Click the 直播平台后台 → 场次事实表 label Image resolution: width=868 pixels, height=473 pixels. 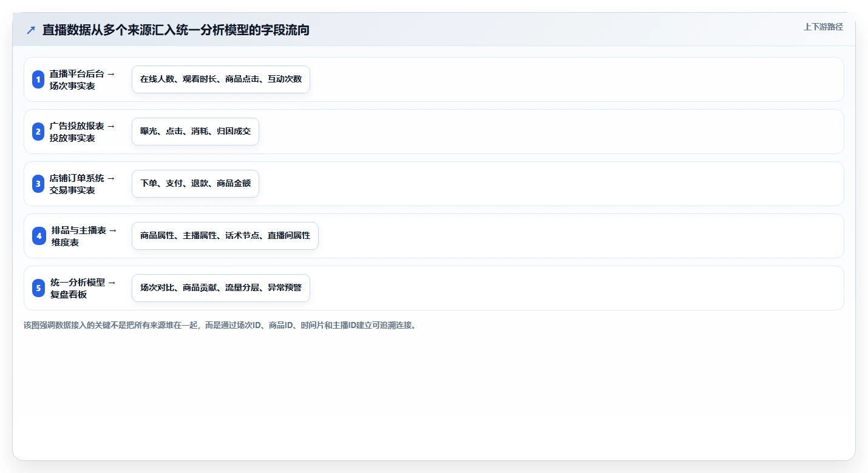click(82, 79)
